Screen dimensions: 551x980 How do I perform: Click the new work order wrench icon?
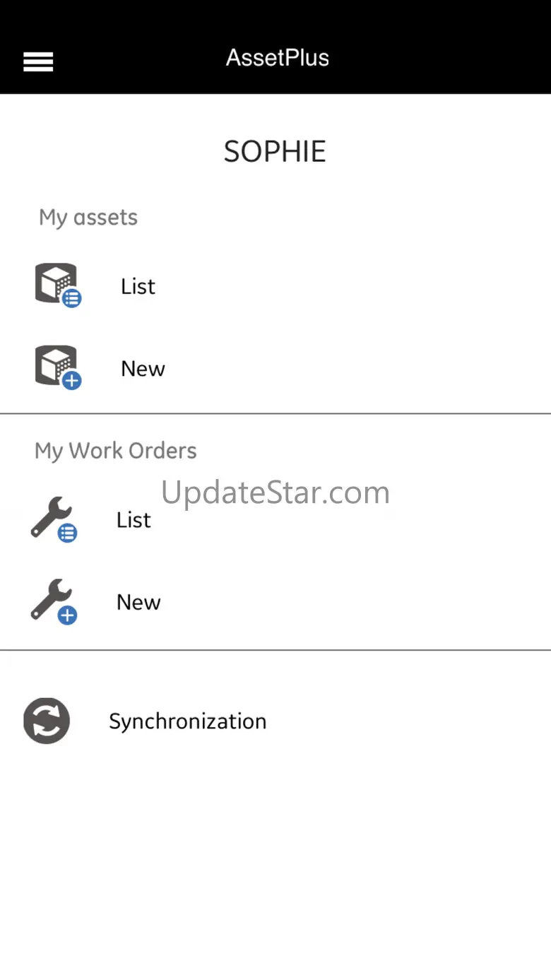[50, 598]
